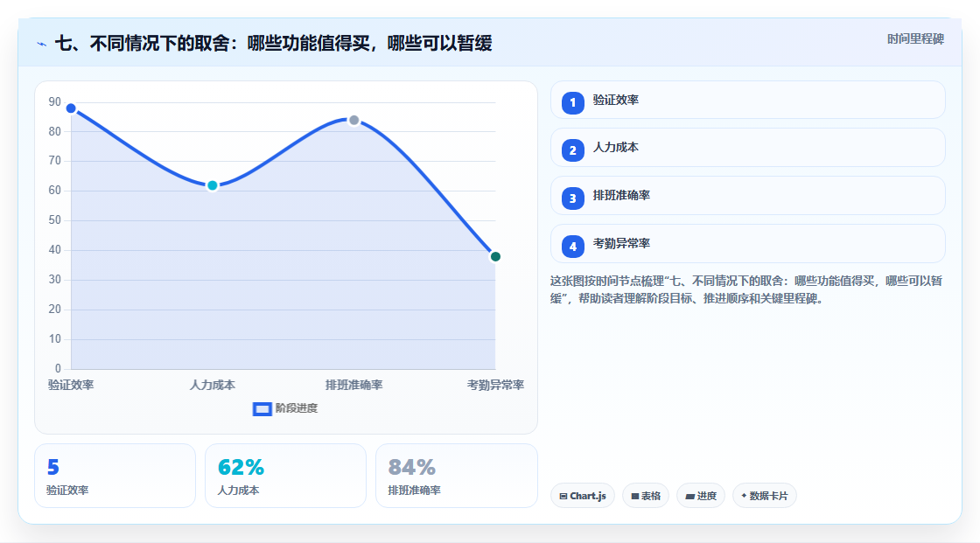Open the 62% 人力成本 stat card
Screen dimensions: 980x543
(285, 476)
